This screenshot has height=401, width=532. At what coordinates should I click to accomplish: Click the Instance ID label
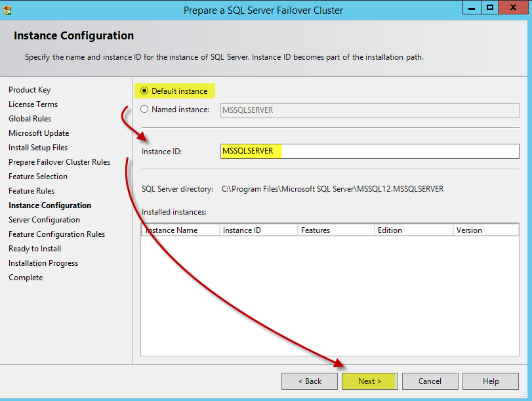(x=161, y=152)
